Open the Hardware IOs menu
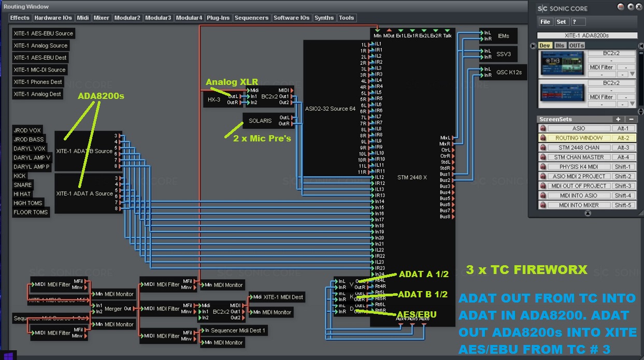This screenshot has height=360, width=644. (53, 18)
